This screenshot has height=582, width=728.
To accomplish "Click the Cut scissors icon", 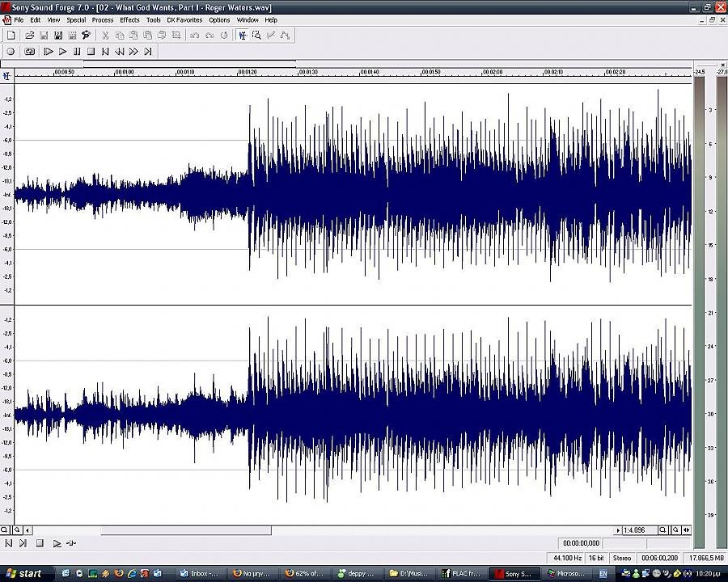I will tap(105, 36).
